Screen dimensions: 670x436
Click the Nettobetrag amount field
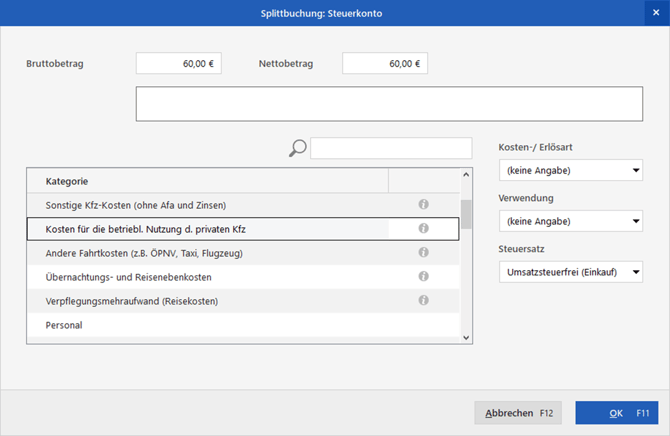pyautogui.click(x=384, y=63)
